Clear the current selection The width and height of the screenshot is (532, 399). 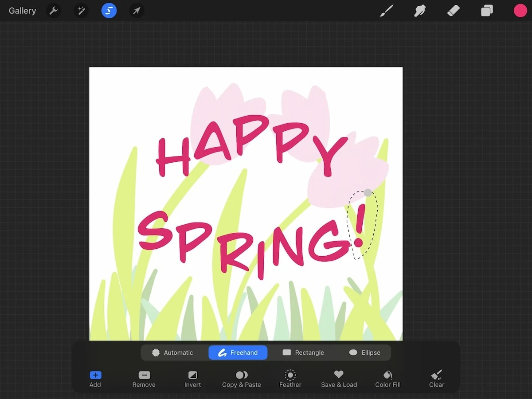point(437,379)
